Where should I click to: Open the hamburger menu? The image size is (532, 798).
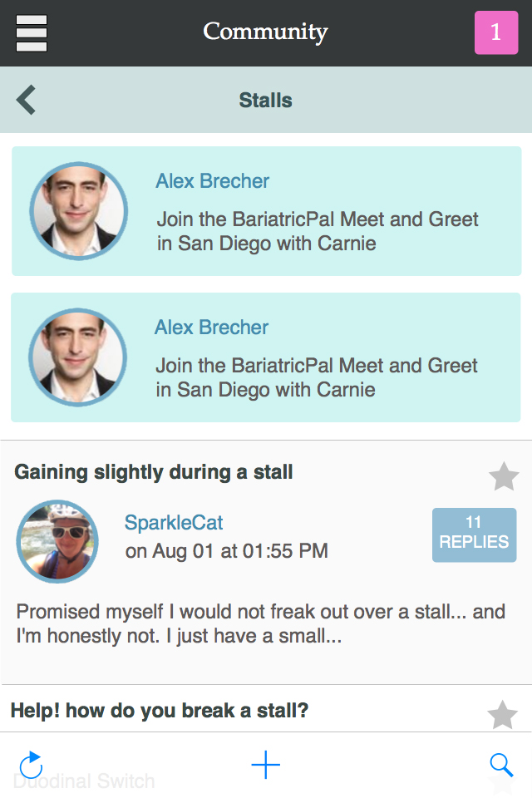(x=32, y=33)
